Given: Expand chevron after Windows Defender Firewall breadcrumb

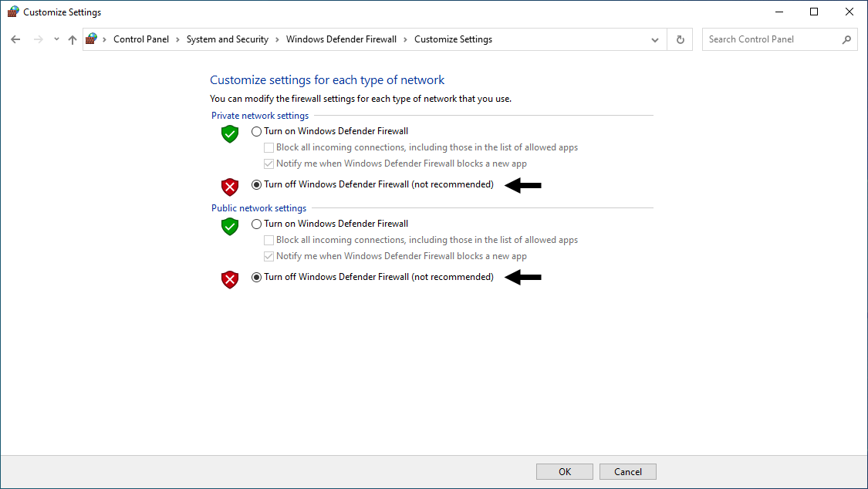Looking at the screenshot, I should pyautogui.click(x=405, y=39).
